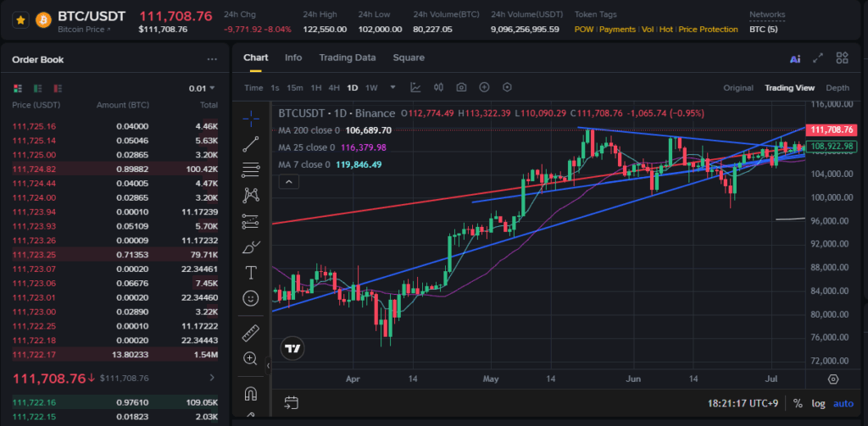The image size is (868, 426).
Task: Select the trend line drawing tool
Action: click(250, 143)
